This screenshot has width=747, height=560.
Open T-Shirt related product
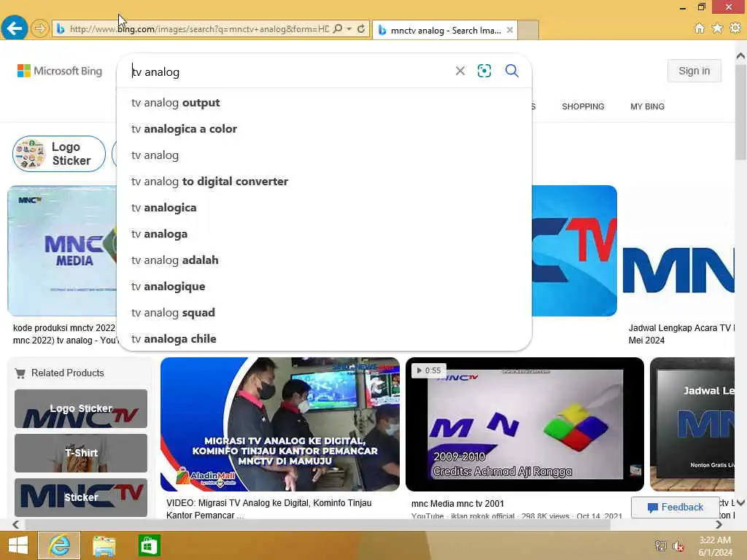pos(81,453)
